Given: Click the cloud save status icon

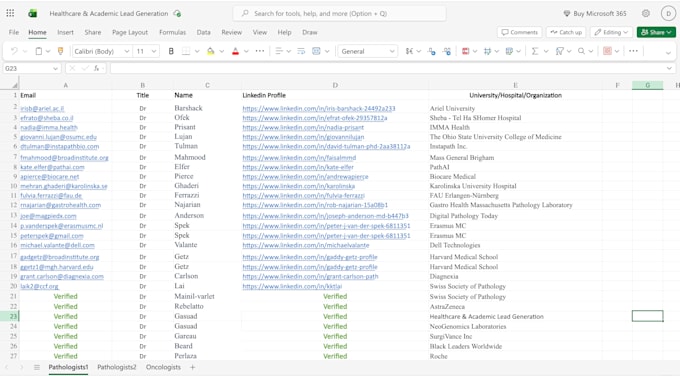Looking at the screenshot, I should 177,13.
